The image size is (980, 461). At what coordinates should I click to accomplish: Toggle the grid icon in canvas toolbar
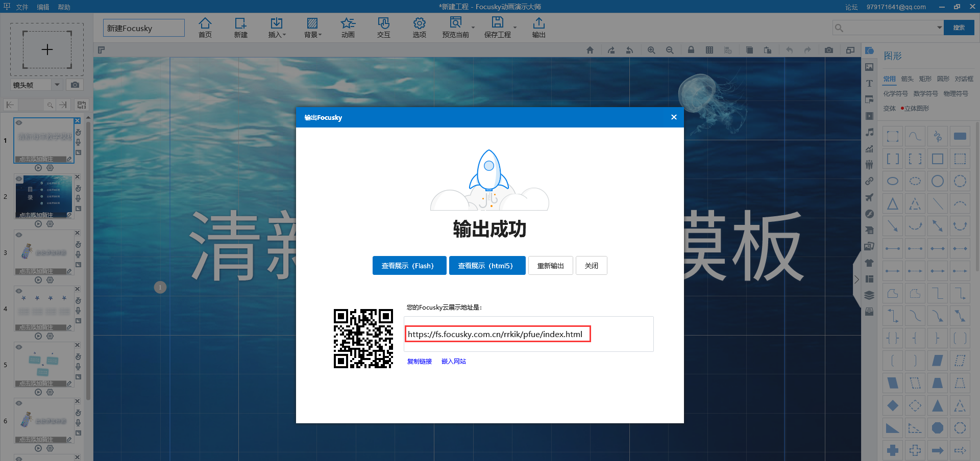[x=709, y=50]
